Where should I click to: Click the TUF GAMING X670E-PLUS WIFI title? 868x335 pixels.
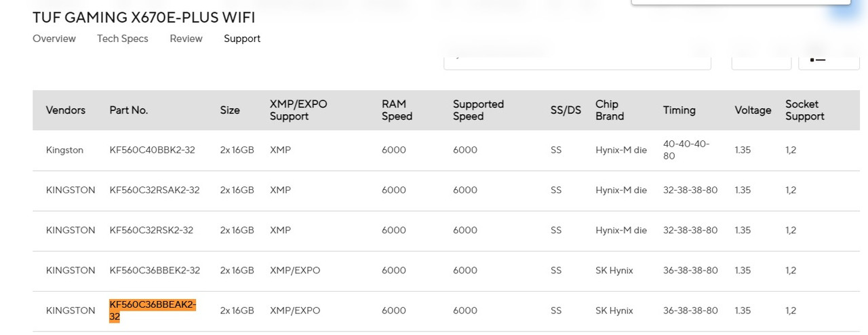144,18
